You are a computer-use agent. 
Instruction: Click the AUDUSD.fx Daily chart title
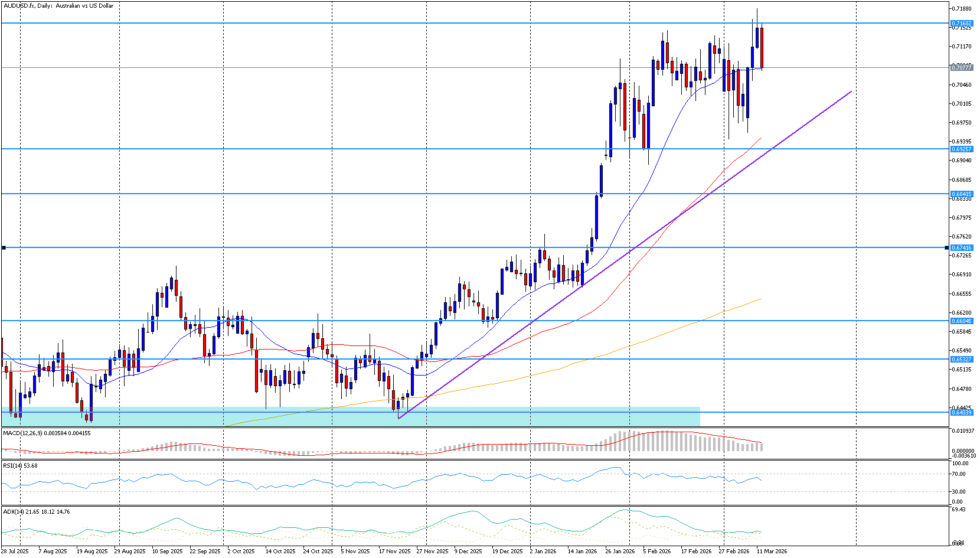[58, 6]
